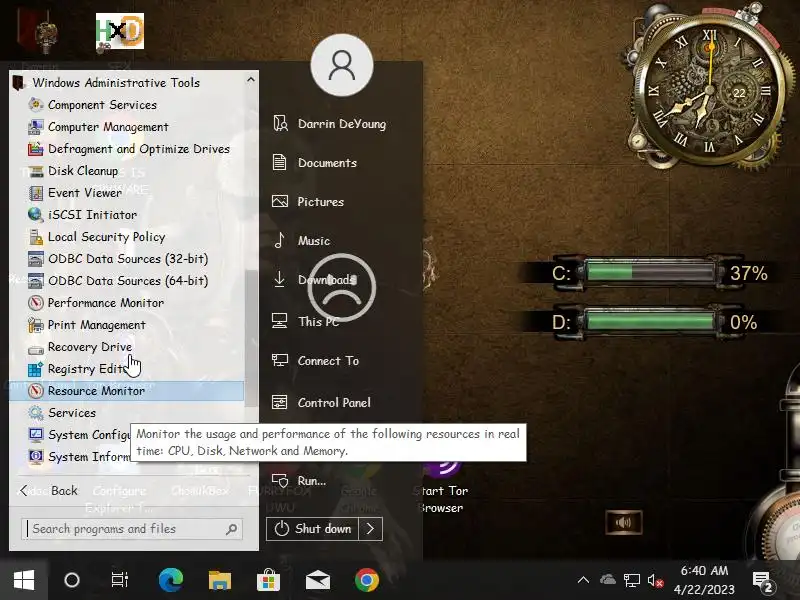The height and width of the screenshot is (600, 800).
Task: Open the user account picture
Action: (342, 65)
